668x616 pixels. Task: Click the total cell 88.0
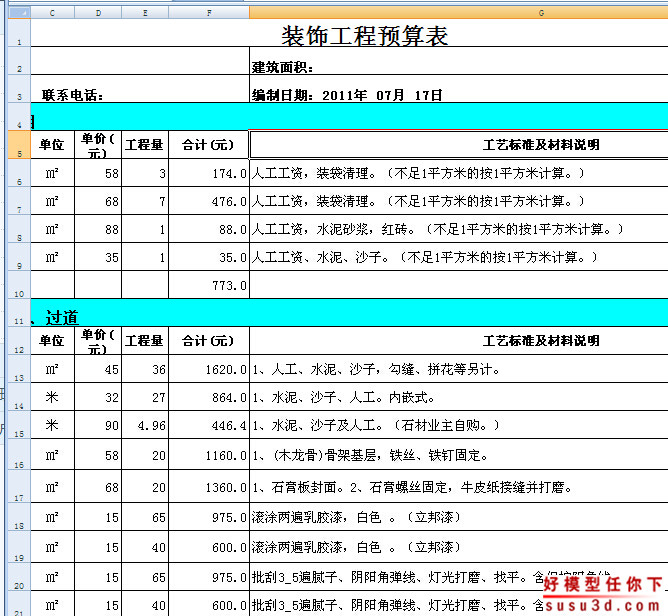[209, 229]
